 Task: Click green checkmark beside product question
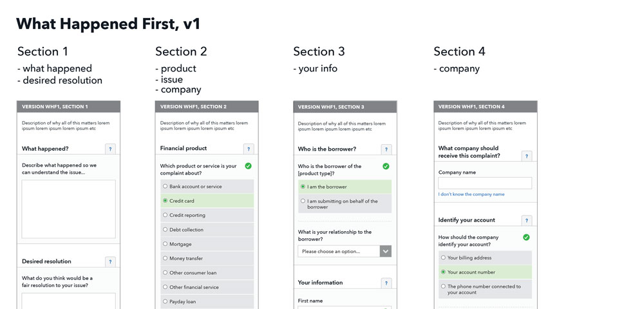click(248, 166)
